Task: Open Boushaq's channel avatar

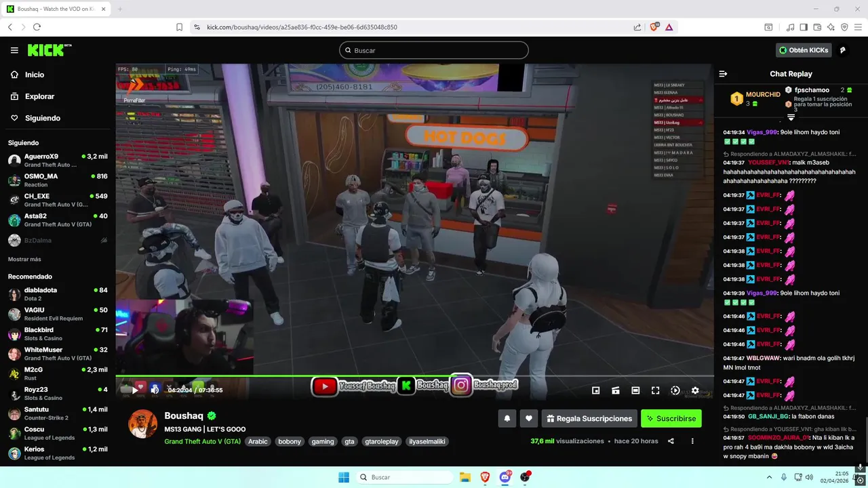Action: coord(143,424)
